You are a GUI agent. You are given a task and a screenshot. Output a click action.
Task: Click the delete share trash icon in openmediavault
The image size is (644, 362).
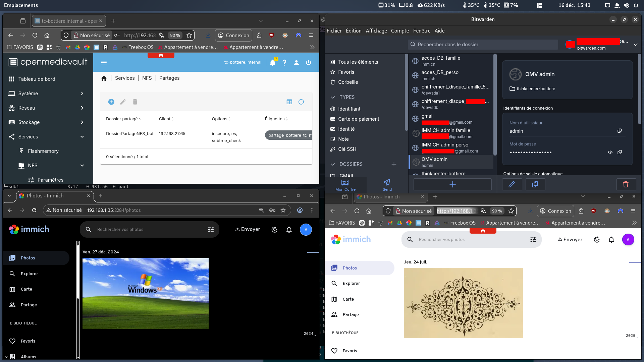(135, 102)
